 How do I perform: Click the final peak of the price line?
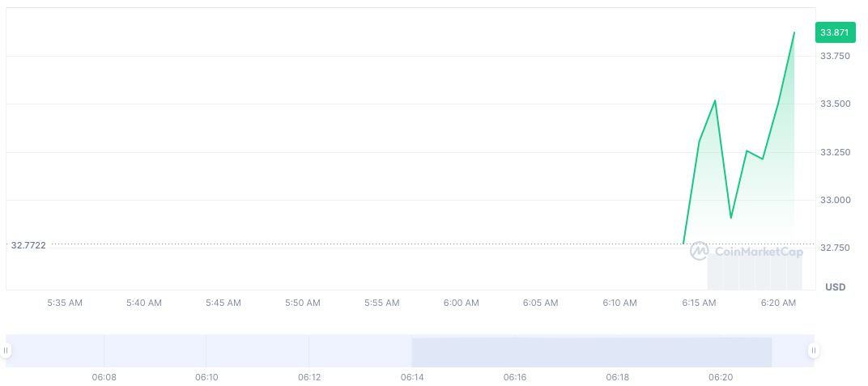[794, 33]
